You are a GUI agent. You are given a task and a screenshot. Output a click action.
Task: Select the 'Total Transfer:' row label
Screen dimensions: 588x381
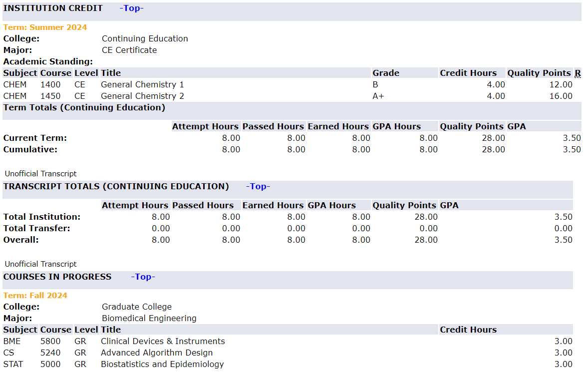[x=37, y=228]
